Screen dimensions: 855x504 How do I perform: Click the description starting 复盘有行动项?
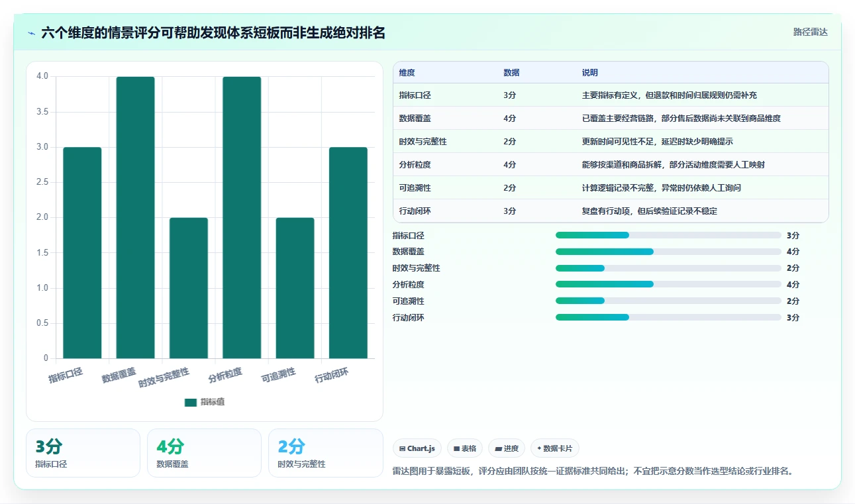coord(650,211)
